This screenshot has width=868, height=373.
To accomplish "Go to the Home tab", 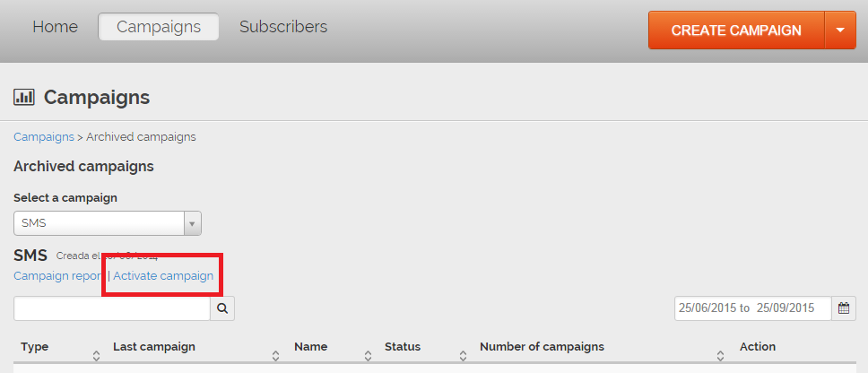I will [x=55, y=27].
